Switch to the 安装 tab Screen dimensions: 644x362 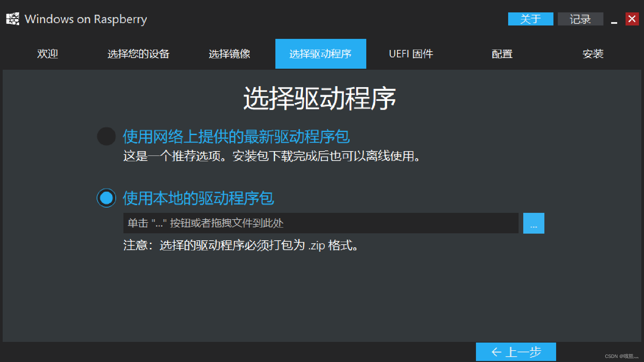coord(593,54)
